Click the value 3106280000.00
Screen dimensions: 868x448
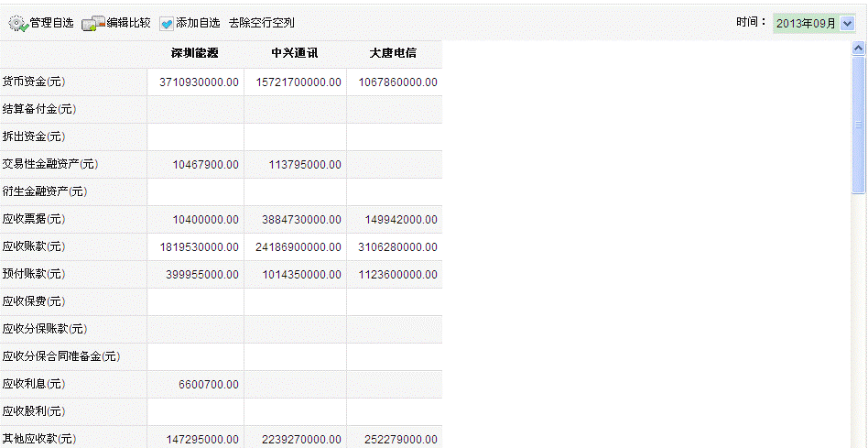point(398,247)
